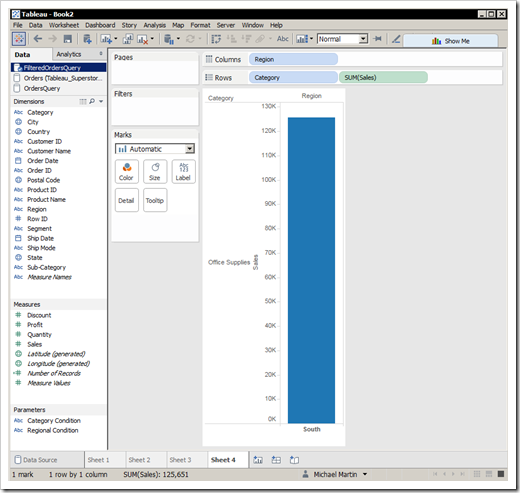The height and width of the screenshot is (493, 520).
Task: Toggle mark labels with Abc icon
Action: pos(282,39)
